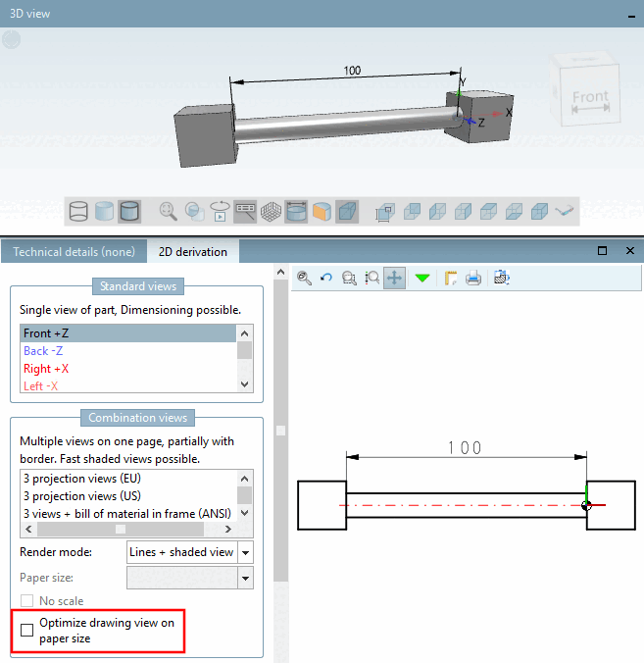Toggle the shaded perspective cube icon
The height and width of the screenshot is (663, 644).
pyautogui.click(x=347, y=211)
